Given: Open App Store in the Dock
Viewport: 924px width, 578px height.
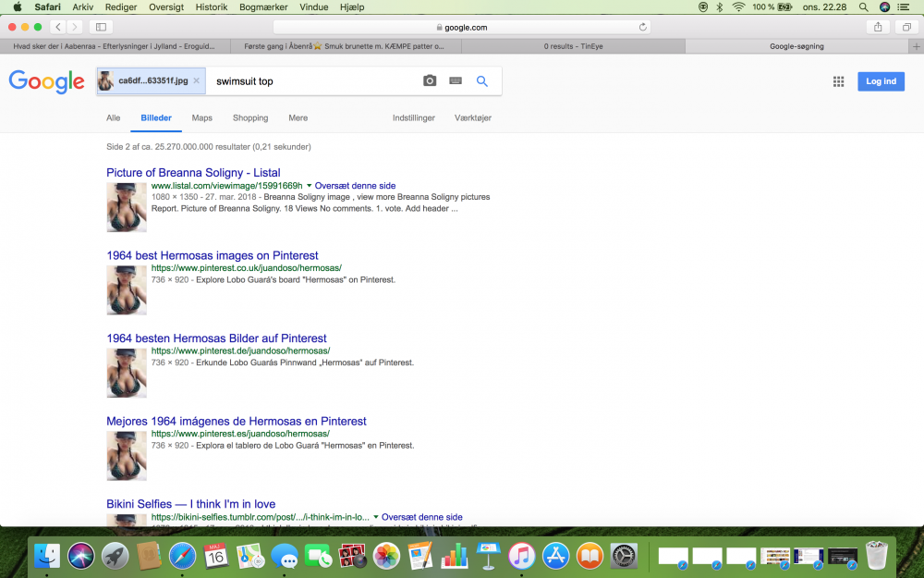Looking at the screenshot, I should click(x=555, y=555).
